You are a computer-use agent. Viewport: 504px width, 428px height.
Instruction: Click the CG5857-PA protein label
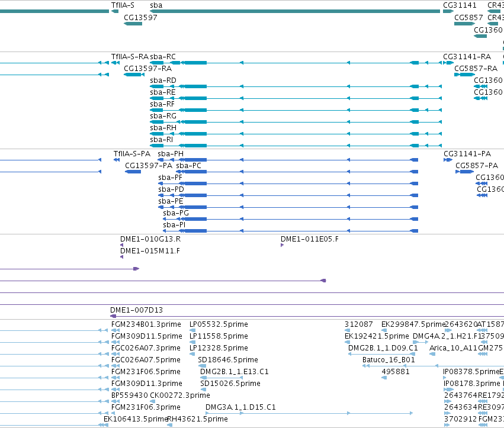click(477, 166)
